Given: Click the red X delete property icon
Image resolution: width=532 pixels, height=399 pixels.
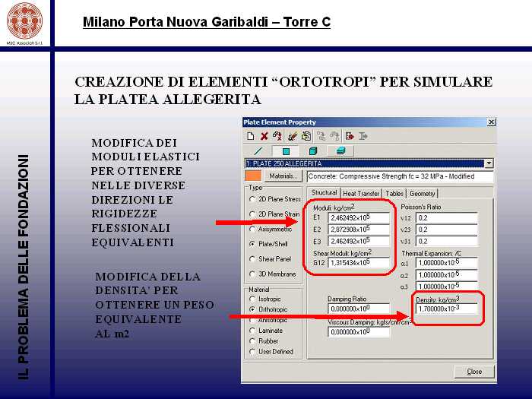Looking at the screenshot, I should pos(264,136).
